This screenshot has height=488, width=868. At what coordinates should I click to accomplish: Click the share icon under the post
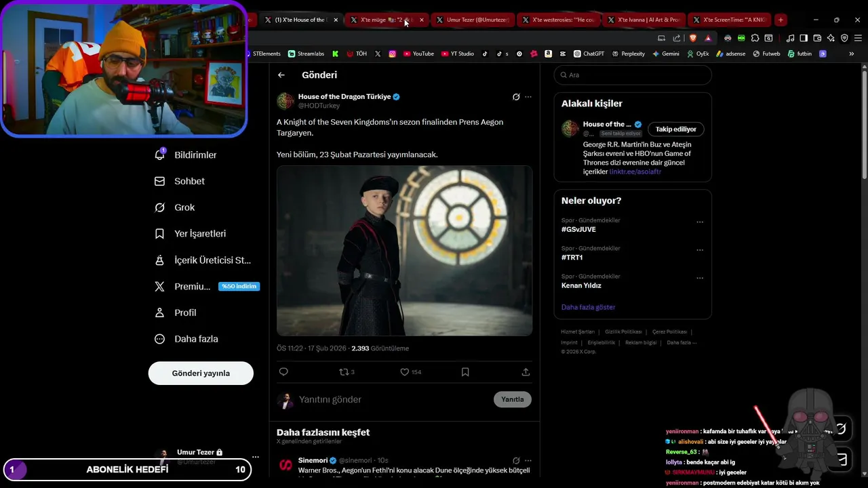pos(526,372)
